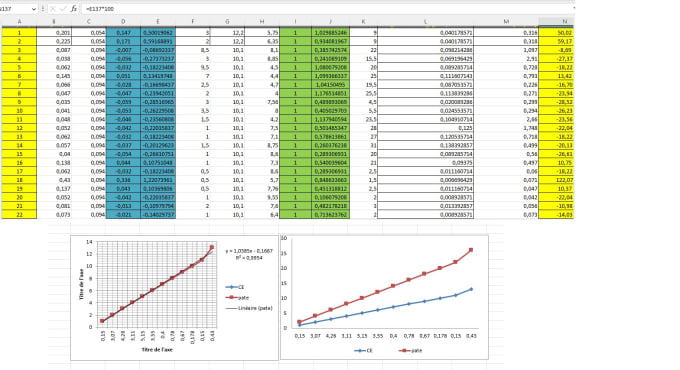Click cell with value 0,125 in column L

[425, 128]
